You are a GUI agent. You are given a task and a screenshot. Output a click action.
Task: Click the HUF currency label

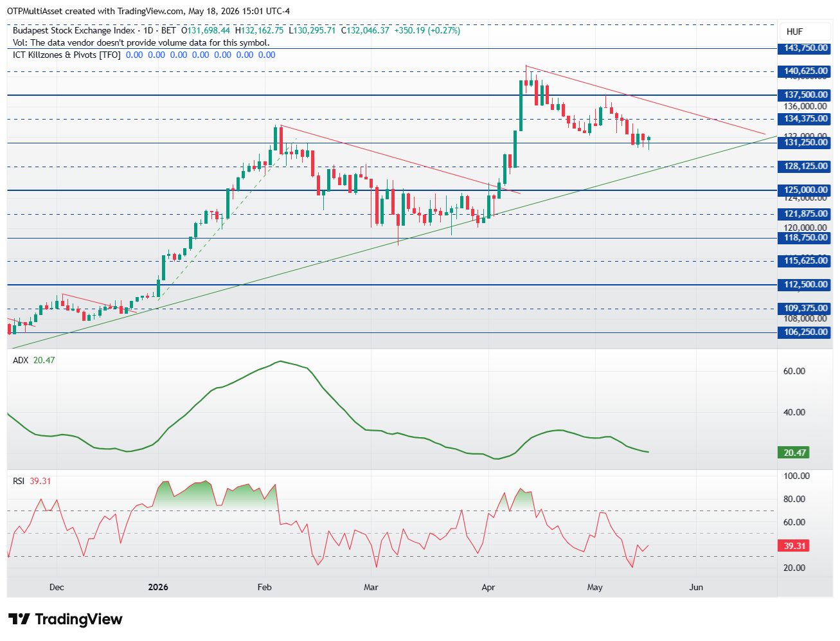pyautogui.click(x=794, y=32)
